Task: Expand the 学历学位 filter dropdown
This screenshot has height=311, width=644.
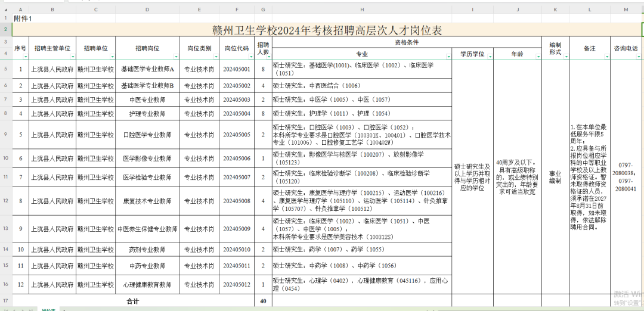Action: point(490,57)
